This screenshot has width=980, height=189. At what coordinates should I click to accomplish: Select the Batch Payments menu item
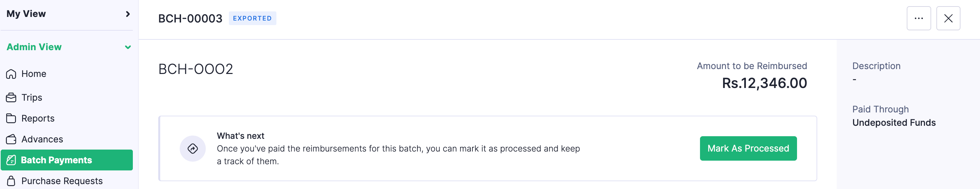tap(56, 160)
